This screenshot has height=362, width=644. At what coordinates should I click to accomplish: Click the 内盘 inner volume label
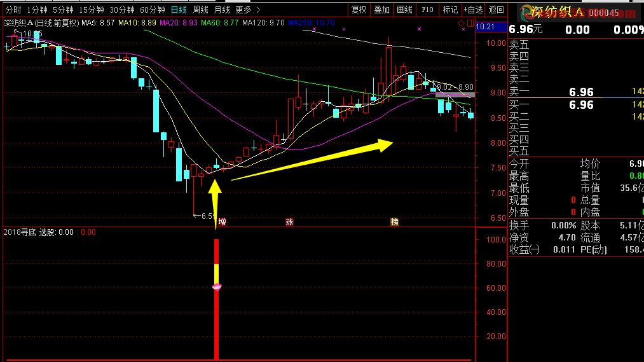[x=590, y=212]
